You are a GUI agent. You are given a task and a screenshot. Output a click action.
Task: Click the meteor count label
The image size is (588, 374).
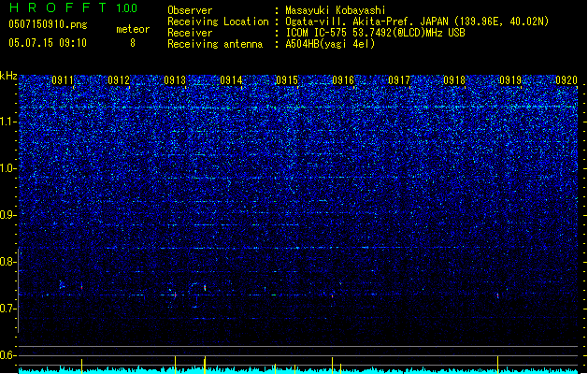(133, 29)
